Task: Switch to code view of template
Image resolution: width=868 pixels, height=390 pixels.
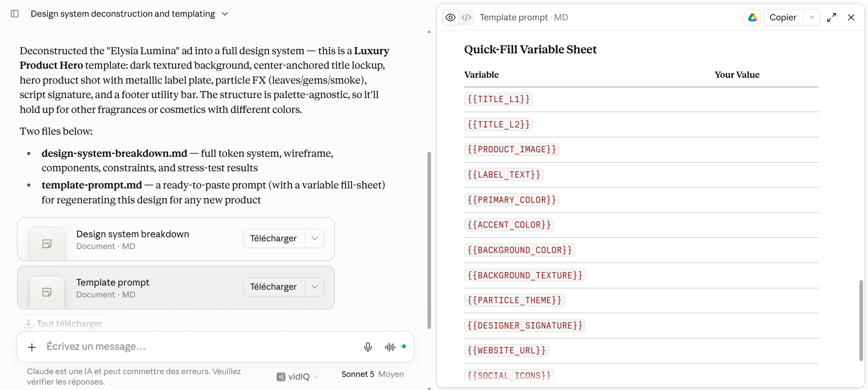Action: (467, 17)
